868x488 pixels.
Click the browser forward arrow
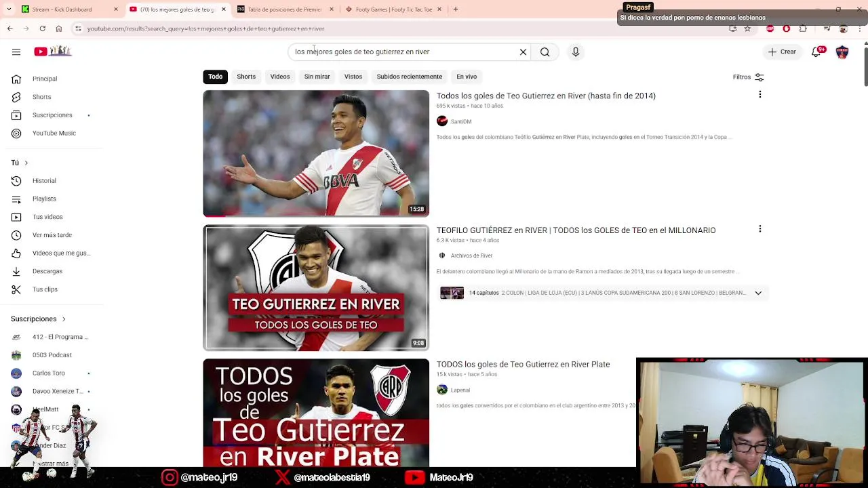click(26, 28)
